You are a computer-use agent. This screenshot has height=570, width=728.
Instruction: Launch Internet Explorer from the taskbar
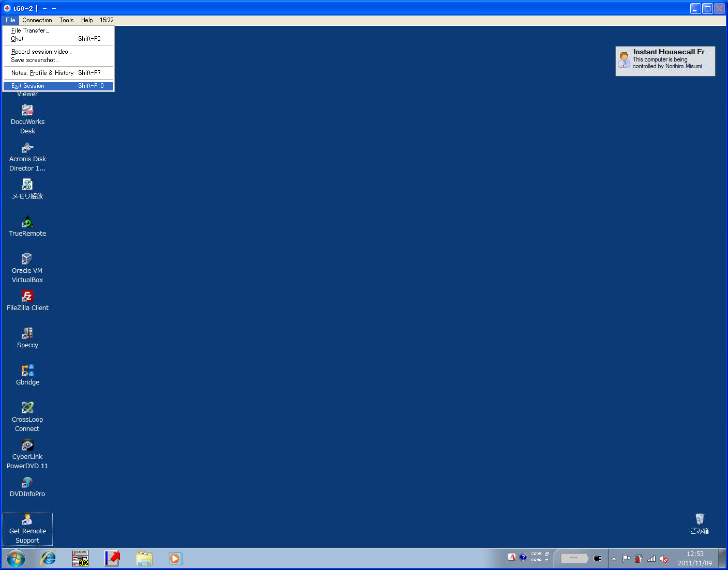(x=49, y=559)
